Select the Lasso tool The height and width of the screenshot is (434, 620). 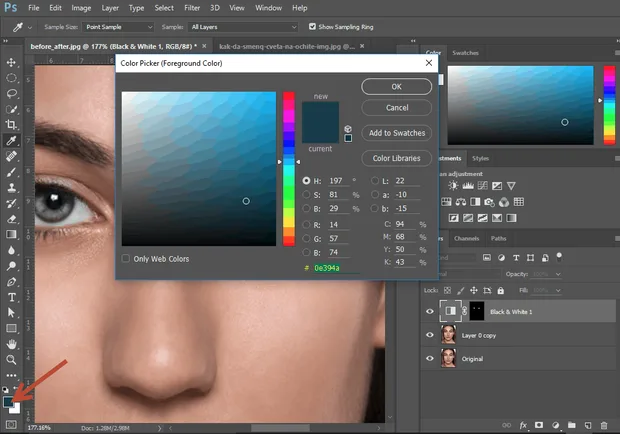pyautogui.click(x=11, y=94)
